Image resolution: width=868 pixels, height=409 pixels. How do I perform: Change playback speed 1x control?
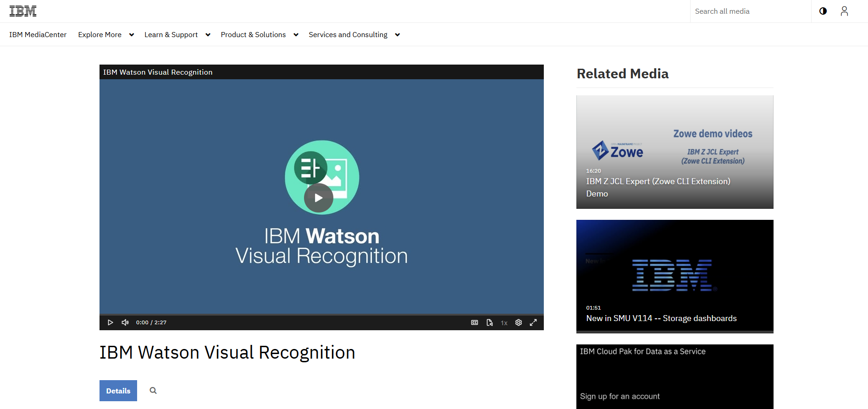504,323
